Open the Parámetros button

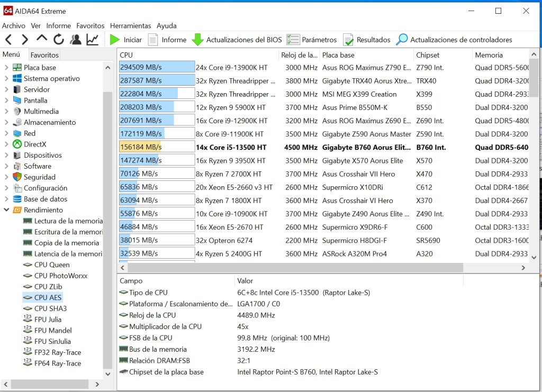tap(312, 40)
